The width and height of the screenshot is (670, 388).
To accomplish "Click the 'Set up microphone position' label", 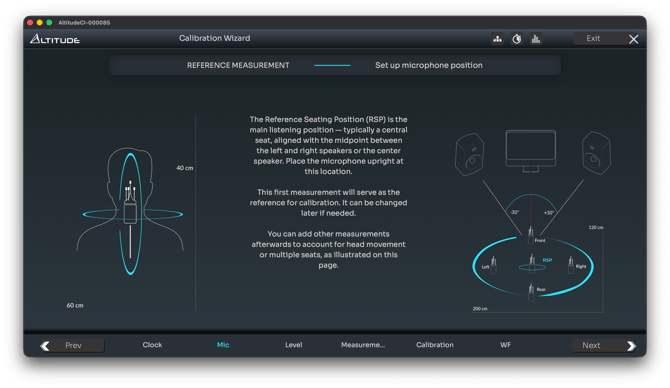I will coord(429,65).
